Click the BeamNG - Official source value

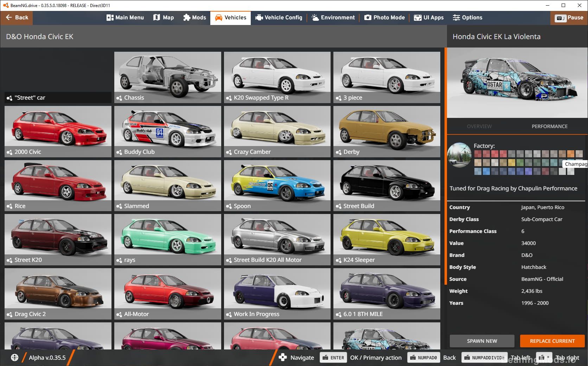tap(542, 279)
